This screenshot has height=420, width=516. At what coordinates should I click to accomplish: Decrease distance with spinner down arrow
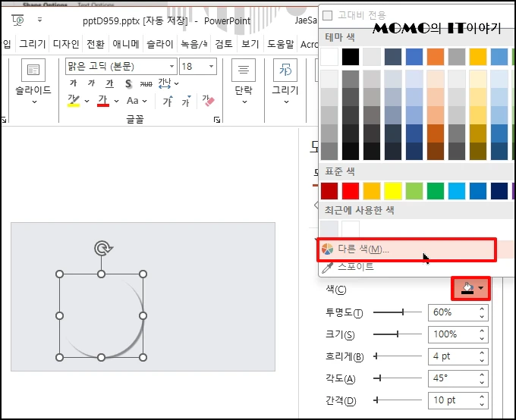tap(482, 405)
